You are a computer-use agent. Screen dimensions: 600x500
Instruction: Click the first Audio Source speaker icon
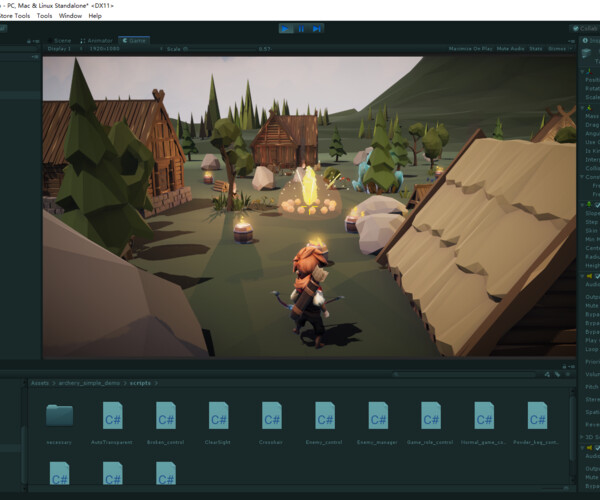pos(590,276)
